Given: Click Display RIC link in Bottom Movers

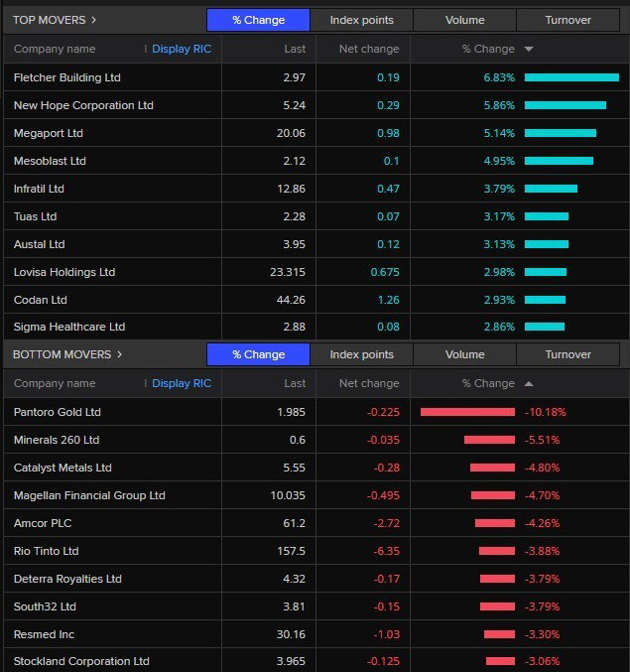Looking at the screenshot, I should coord(182,383).
